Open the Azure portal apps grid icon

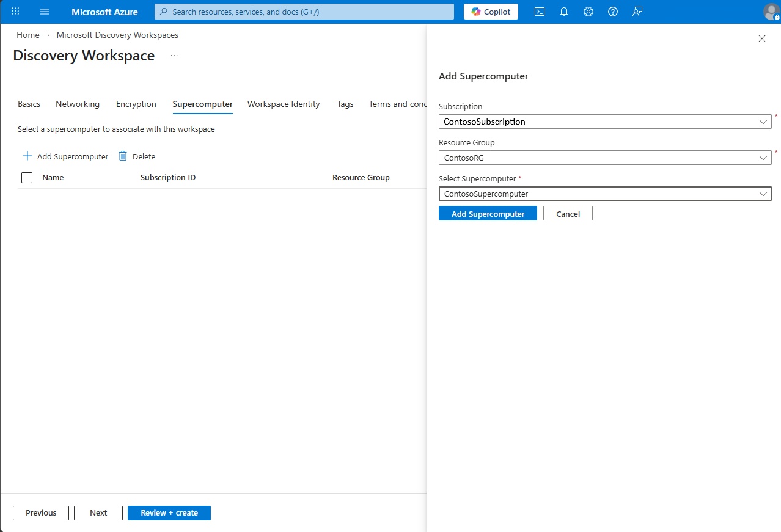click(16, 12)
